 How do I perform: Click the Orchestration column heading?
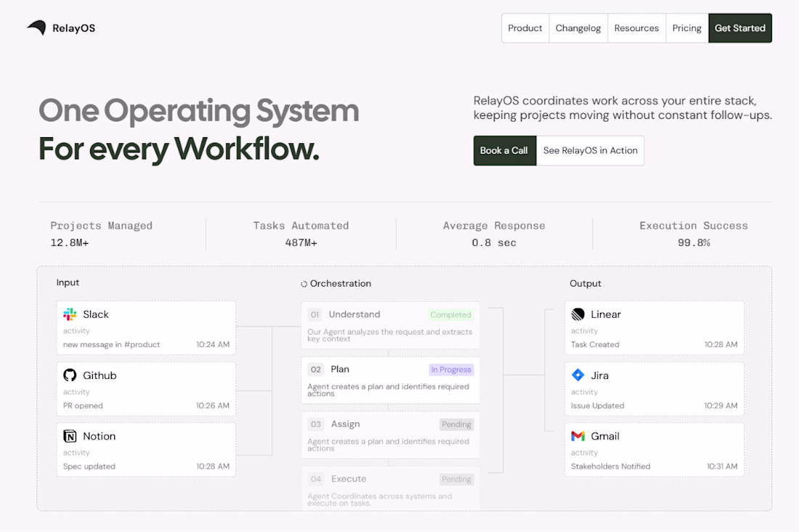tap(341, 284)
